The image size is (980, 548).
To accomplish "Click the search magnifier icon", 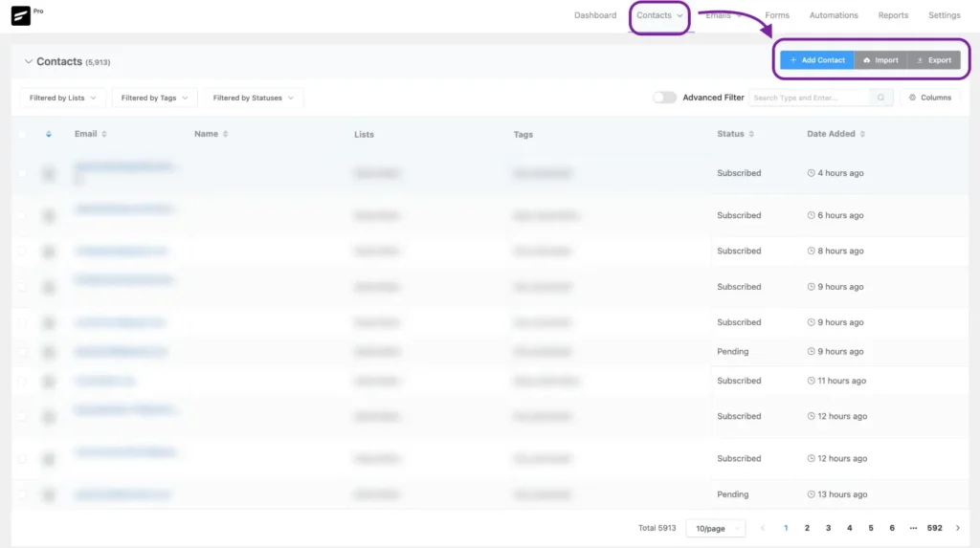I will pyautogui.click(x=880, y=98).
